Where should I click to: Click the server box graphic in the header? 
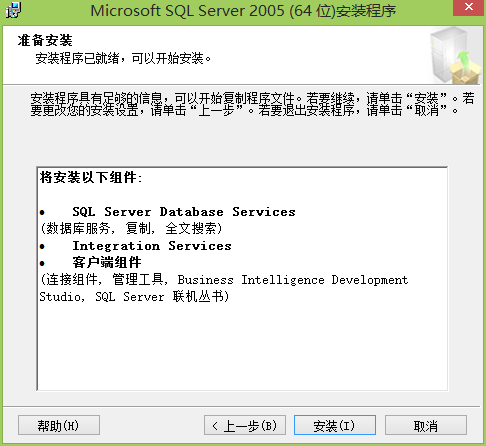point(456,55)
